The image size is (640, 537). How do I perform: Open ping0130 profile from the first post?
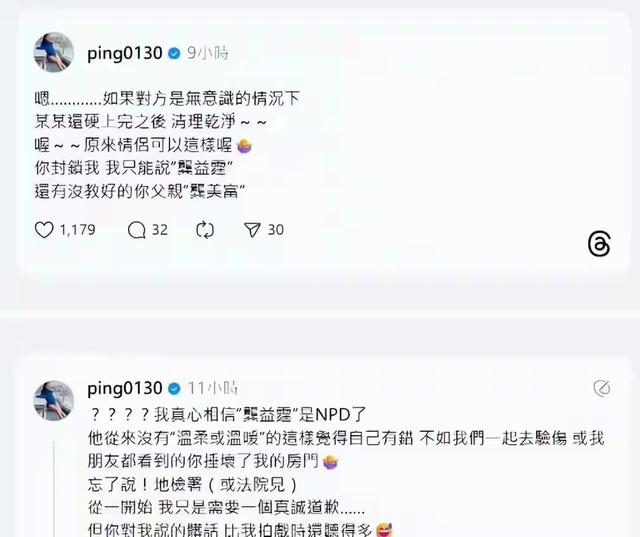(124, 53)
